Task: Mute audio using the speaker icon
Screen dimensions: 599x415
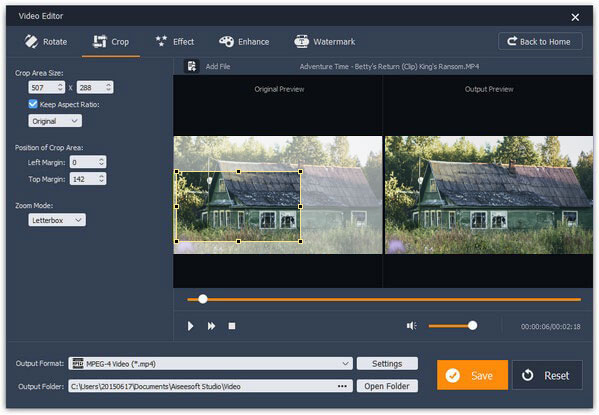Action: [411, 326]
